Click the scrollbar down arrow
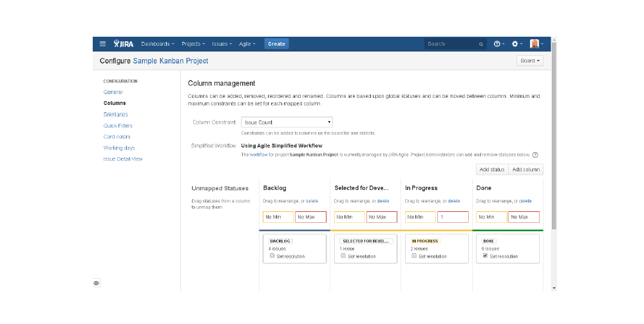Viewport: 644px width, 324px height. click(554, 289)
